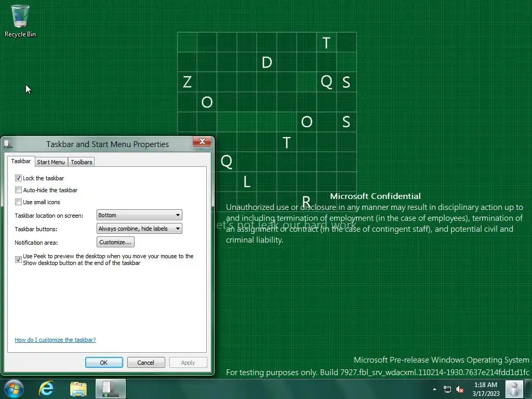Open the Start orb menu
Screen dimensions: 532x399
(14, 389)
